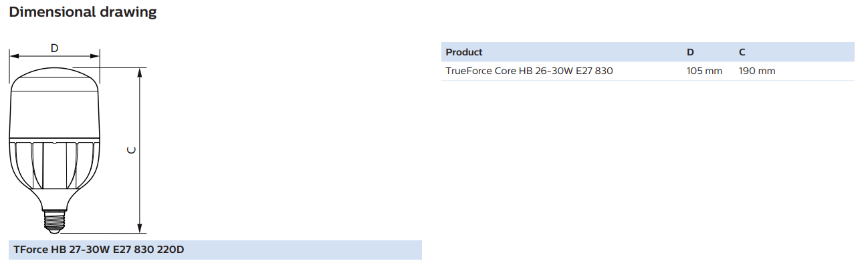Screen dimensions: 868x263
Task: Click the bottom arrowhead of the C dimension
Action: click(x=140, y=229)
